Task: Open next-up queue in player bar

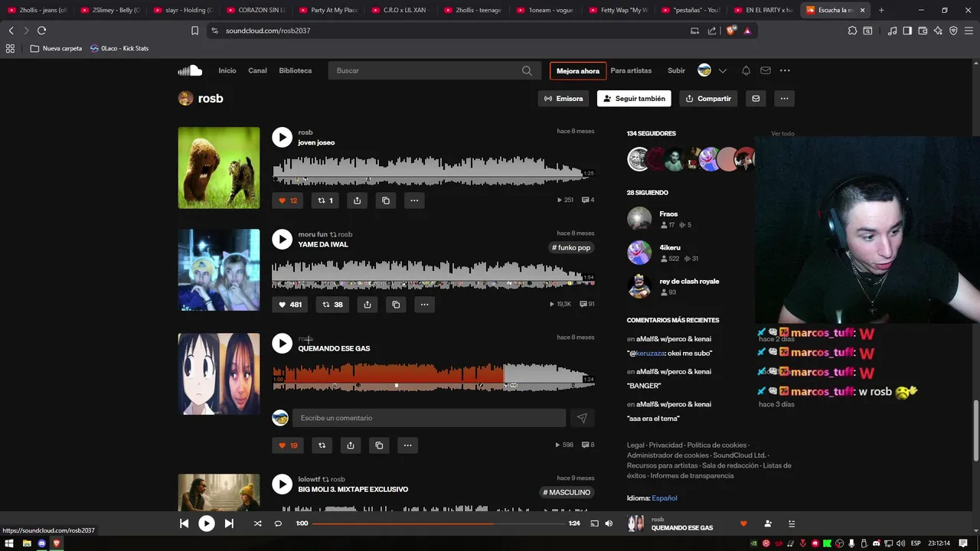Action: 792,523
